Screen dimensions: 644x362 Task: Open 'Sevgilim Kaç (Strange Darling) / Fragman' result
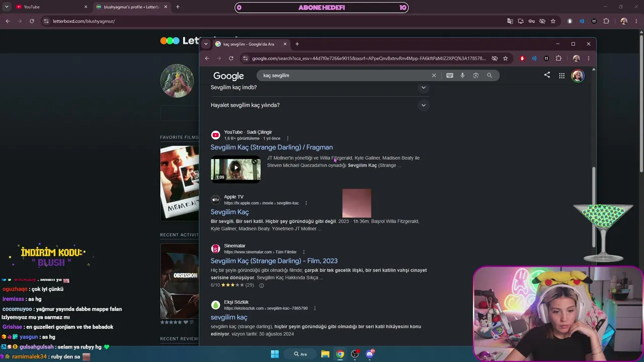click(272, 147)
